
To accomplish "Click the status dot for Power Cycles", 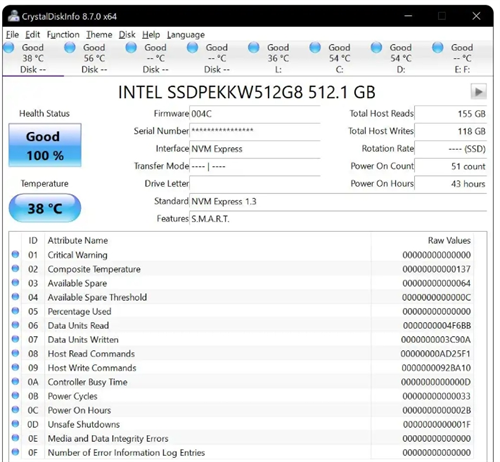I will point(15,395).
